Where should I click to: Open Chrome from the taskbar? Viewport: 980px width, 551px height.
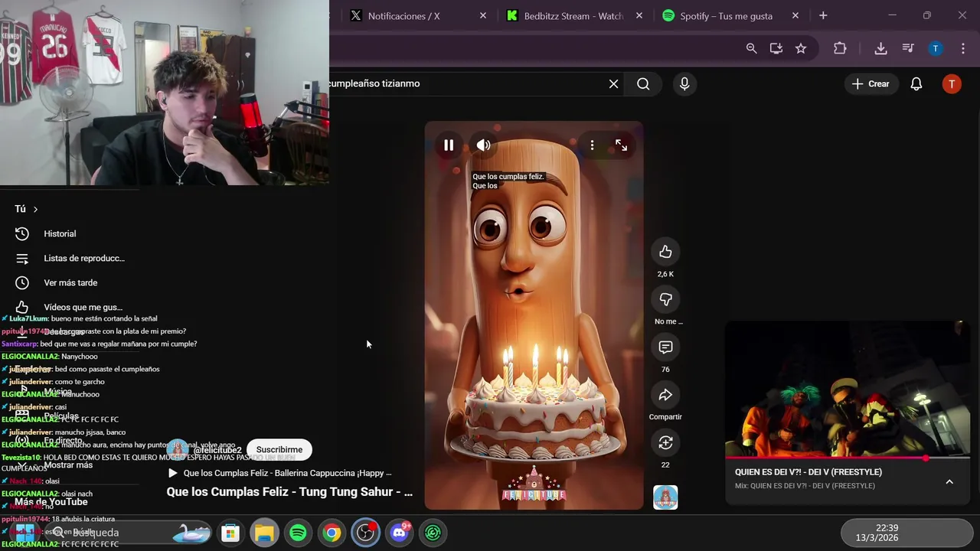coord(332,533)
